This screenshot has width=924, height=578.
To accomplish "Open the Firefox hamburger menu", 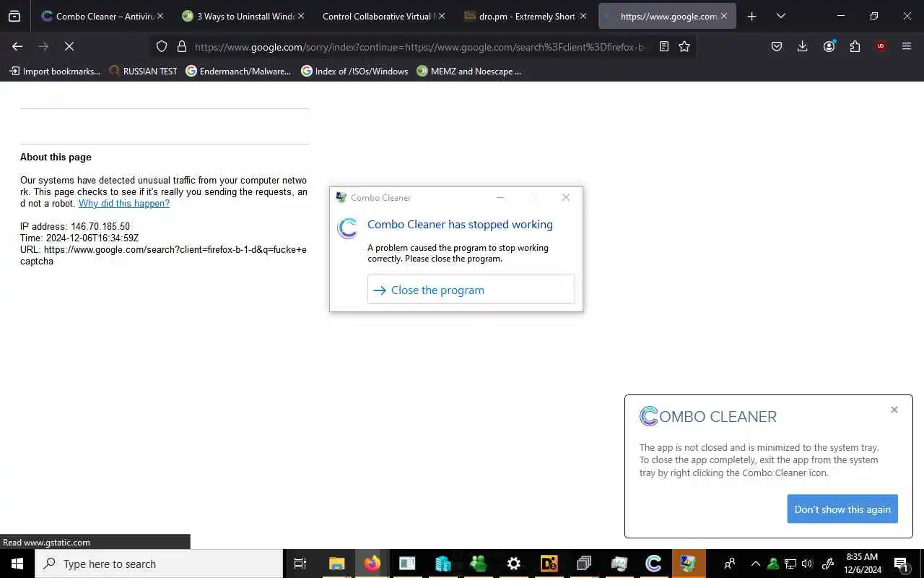I will pyautogui.click(x=907, y=46).
